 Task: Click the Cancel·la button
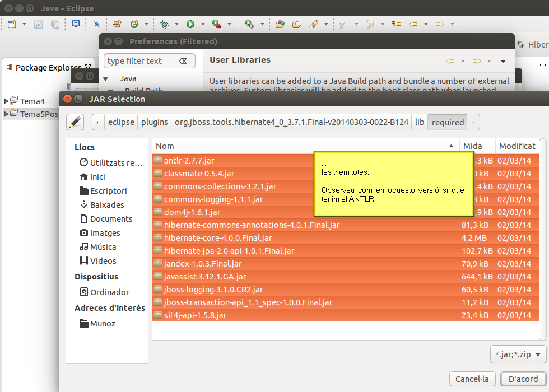tap(472, 379)
